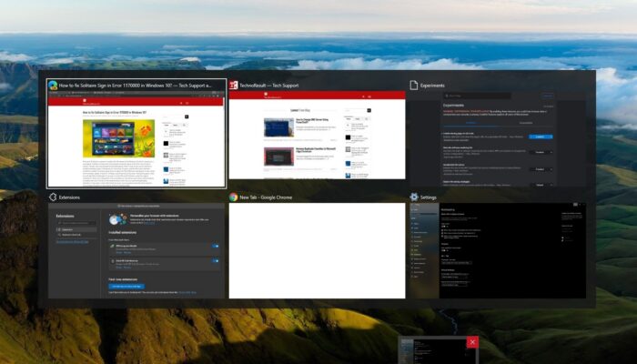
Task: Switch to the Solitaire Sign in Error article thumbnail
Action: tap(136, 136)
